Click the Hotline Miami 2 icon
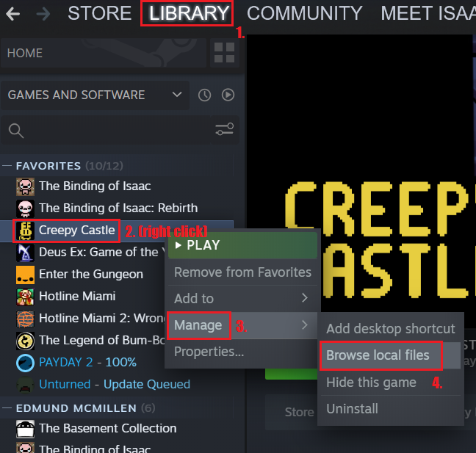The height and width of the screenshot is (453, 476). [25, 319]
